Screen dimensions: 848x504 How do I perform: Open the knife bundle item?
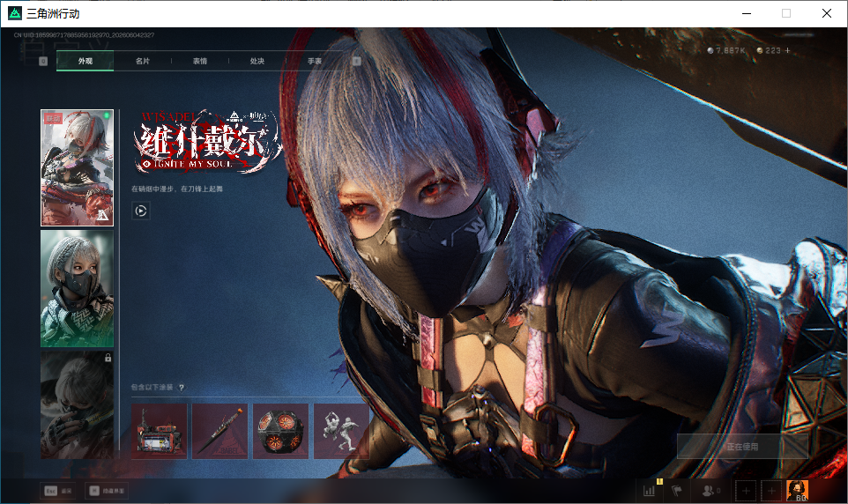(x=219, y=431)
